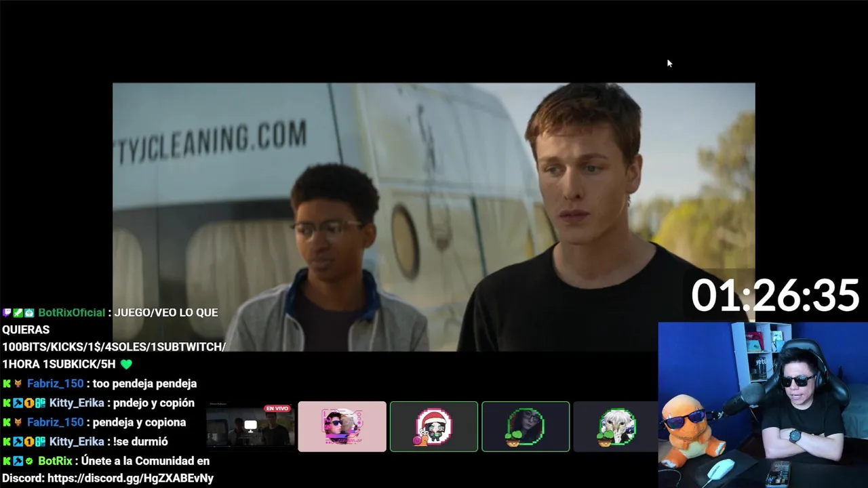Click the message '!se durmió'
868x488 pixels.
[140, 441]
